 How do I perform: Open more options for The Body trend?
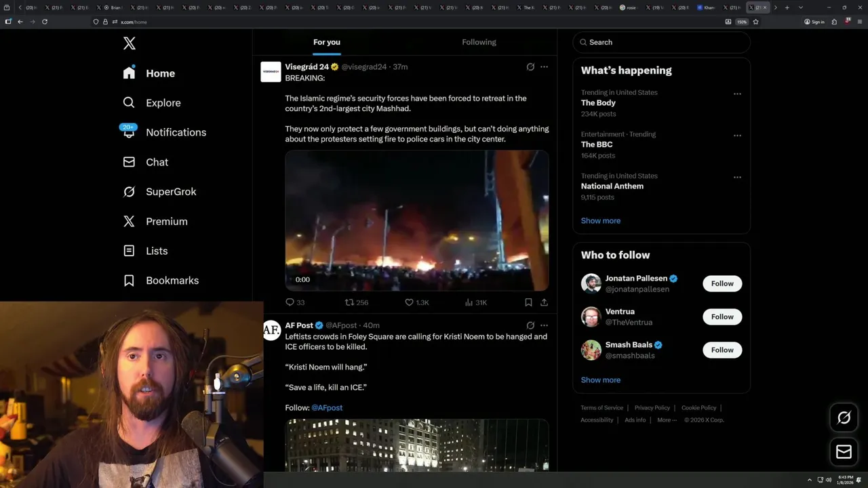coord(737,94)
